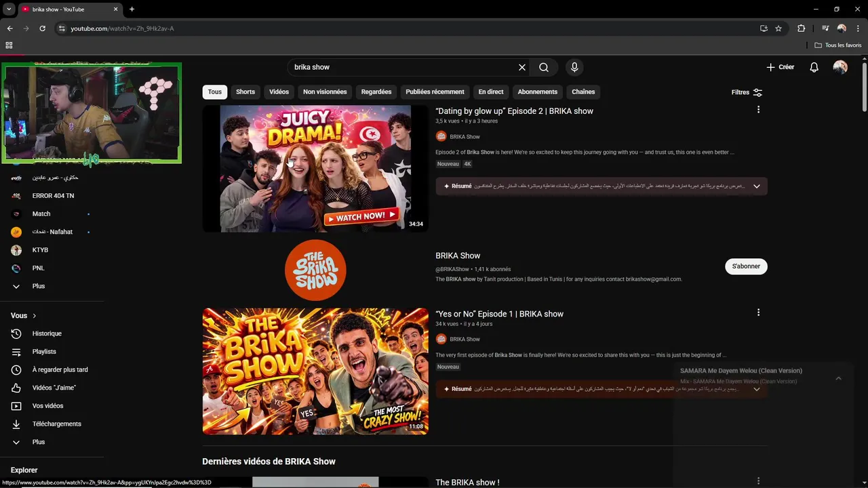This screenshot has width=868, height=488.
Task: Click the Créer button
Action: tap(780, 67)
